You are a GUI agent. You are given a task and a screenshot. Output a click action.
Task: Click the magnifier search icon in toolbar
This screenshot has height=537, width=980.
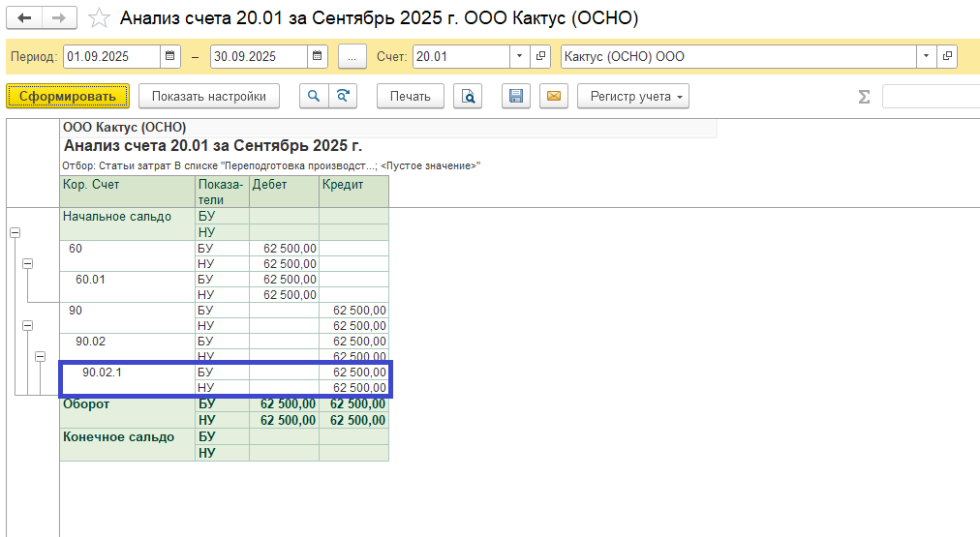pos(314,96)
